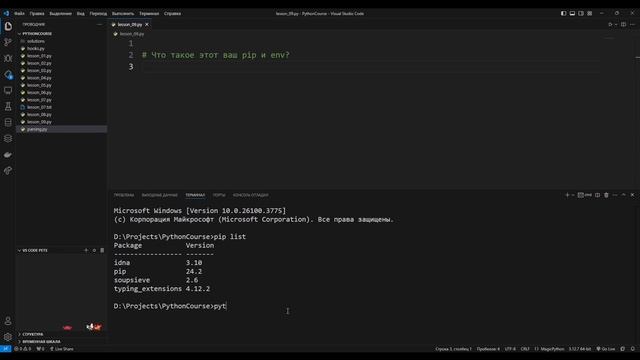Maximize the terminal panel with the up chevron
640x360 pixels.
624,195
